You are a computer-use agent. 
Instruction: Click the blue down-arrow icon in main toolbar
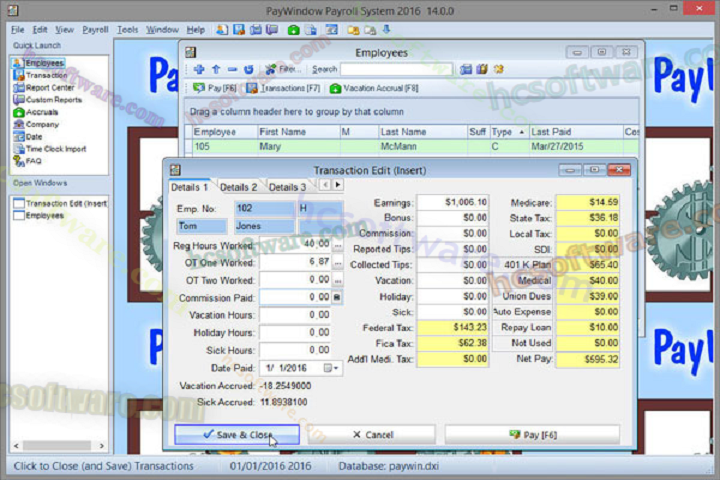point(387,30)
